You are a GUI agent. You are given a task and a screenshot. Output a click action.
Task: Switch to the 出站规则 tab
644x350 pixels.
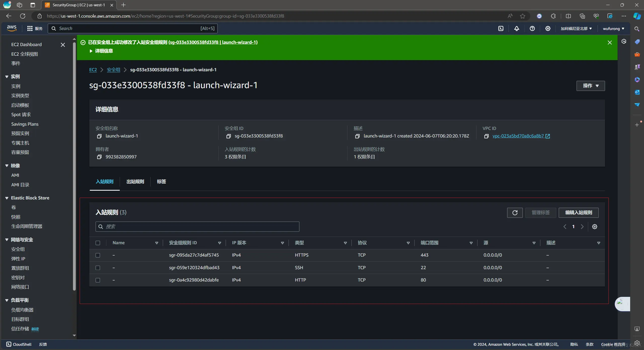click(135, 182)
